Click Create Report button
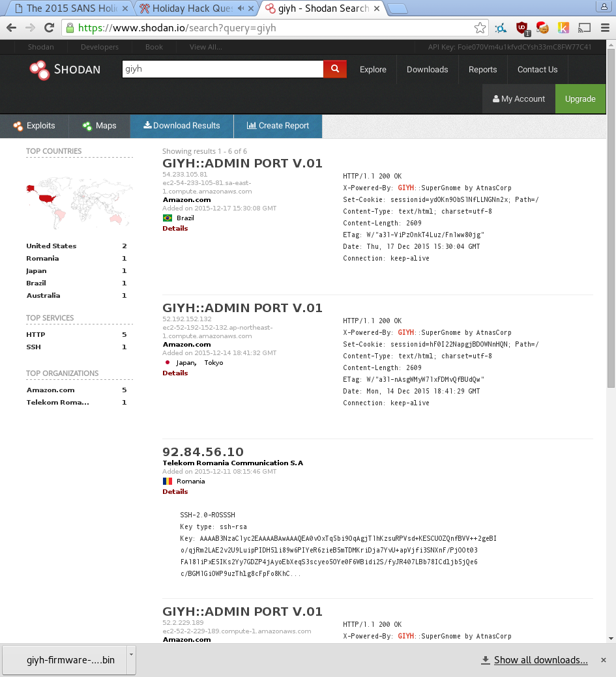Viewport: 616px width, 677px height. click(278, 126)
